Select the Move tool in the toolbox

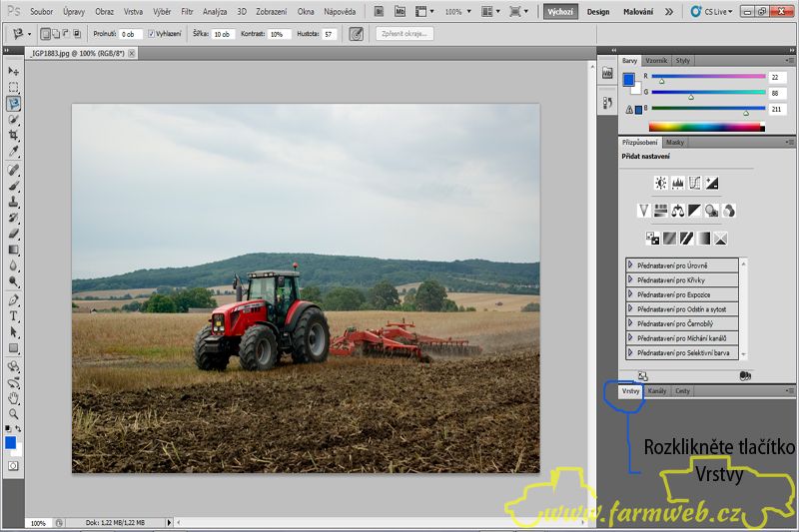[14, 72]
